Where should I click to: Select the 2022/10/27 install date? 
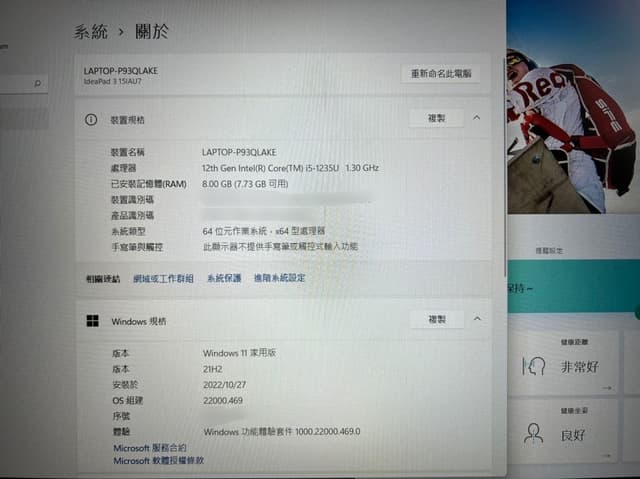(x=224, y=385)
